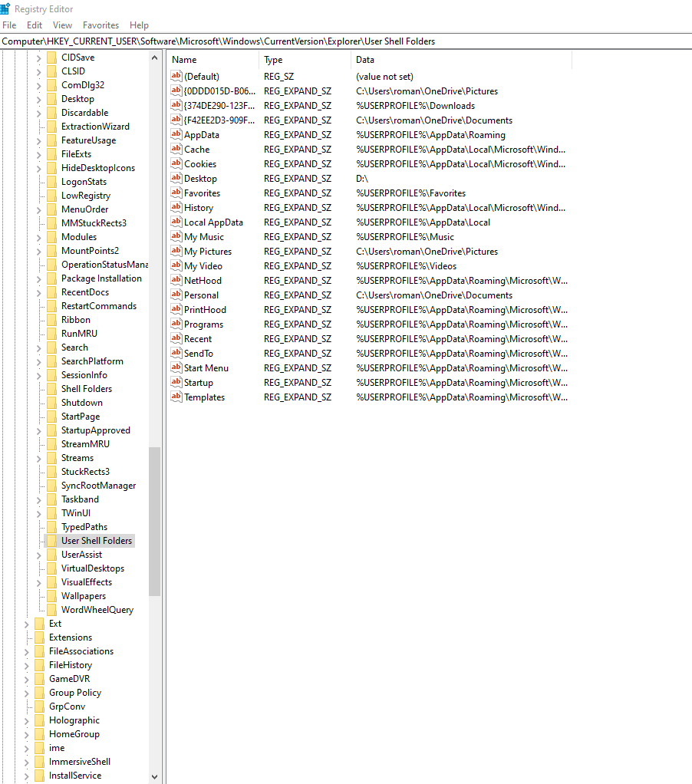Click the icon of the My Pictures value
692x784 pixels.
176,251
